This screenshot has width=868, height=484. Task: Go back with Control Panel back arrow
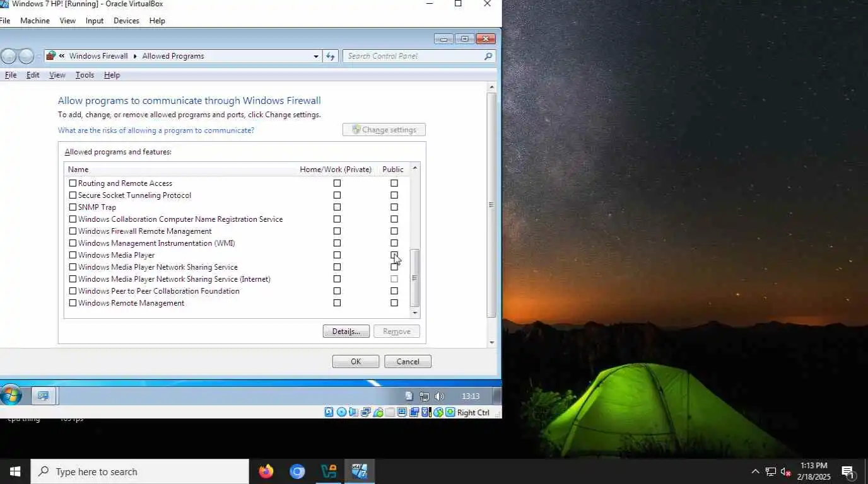point(8,56)
